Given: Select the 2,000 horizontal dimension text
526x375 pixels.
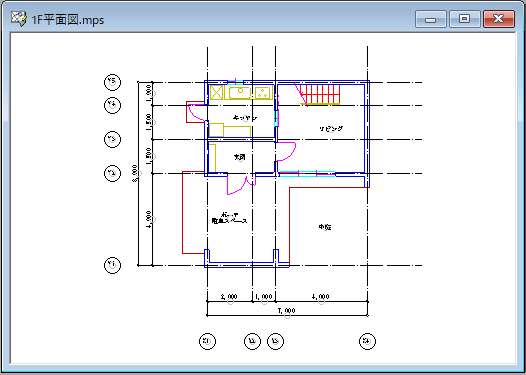Looking at the screenshot, I should tap(229, 297).
